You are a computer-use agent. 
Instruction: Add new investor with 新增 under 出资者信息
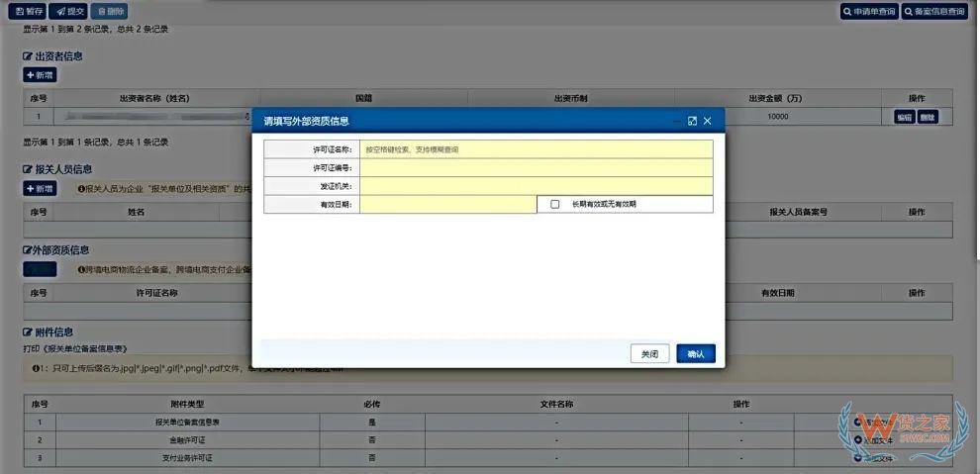[40, 75]
